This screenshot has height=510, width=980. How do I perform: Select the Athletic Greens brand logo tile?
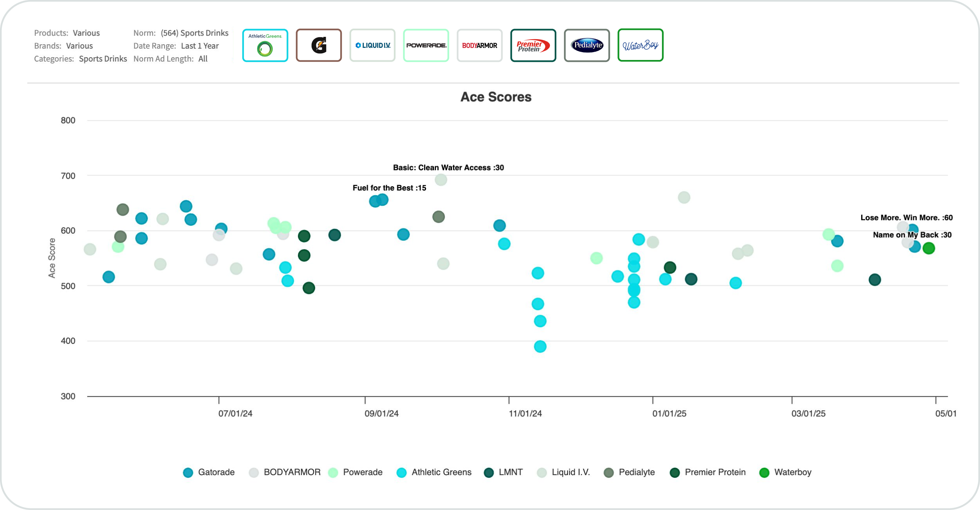pos(265,45)
